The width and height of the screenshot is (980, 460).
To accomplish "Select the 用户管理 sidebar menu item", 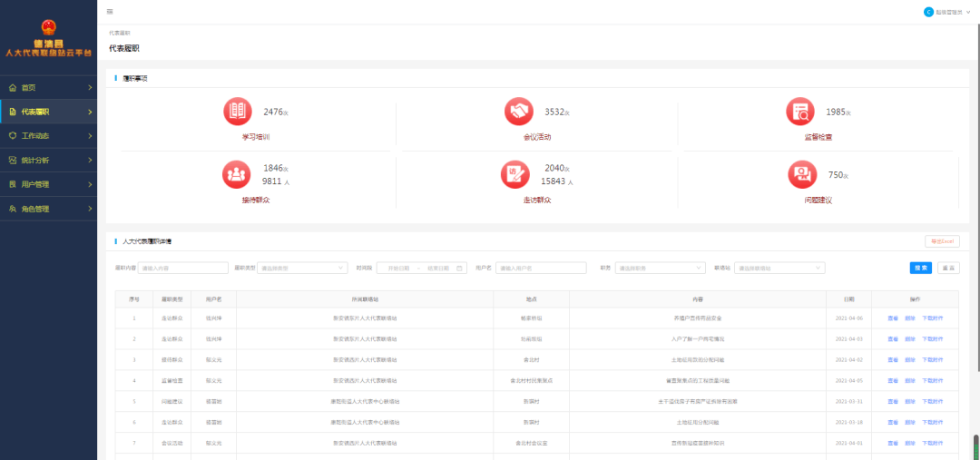I will click(x=49, y=184).
